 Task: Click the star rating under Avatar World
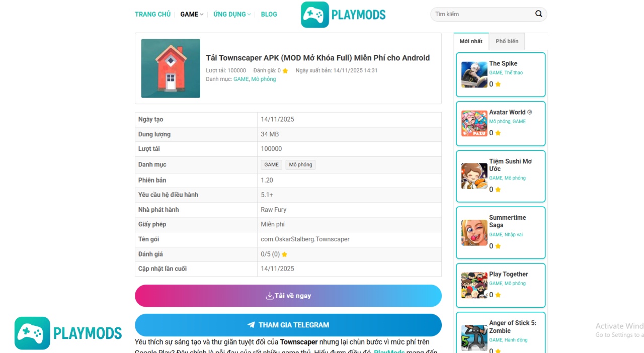coord(498,133)
